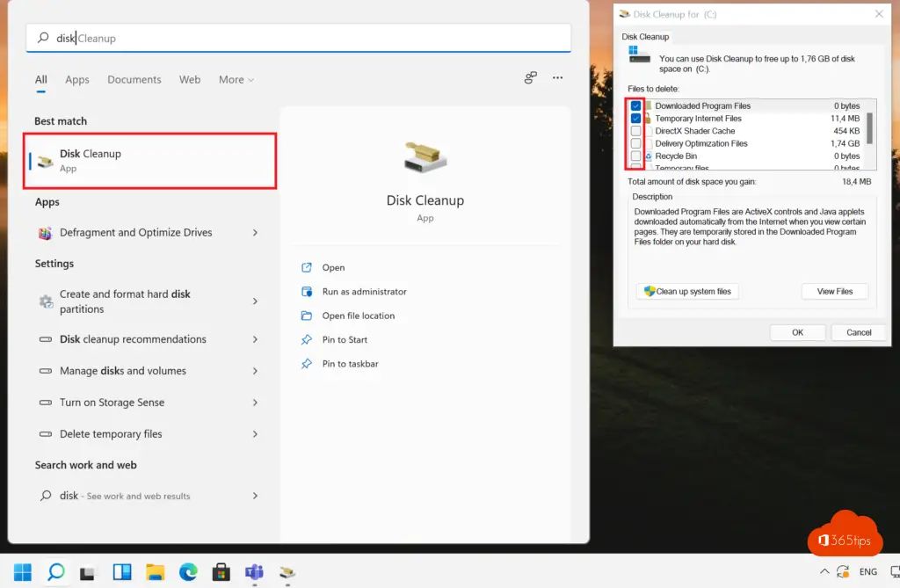Click the Clean up system files button
900x588 pixels.
(x=687, y=292)
